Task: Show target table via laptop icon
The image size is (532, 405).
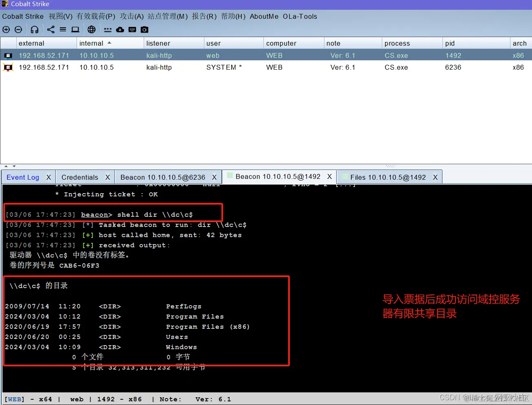Action: [x=75, y=29]
